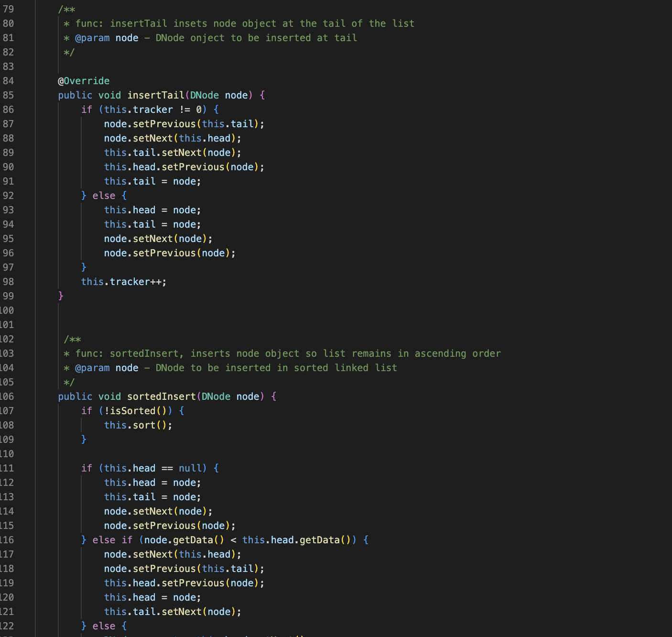Click the comment opener '/**' on line 79
This screenshot has width=672, height=637.
pyautogui.click(x=67, y=9)
